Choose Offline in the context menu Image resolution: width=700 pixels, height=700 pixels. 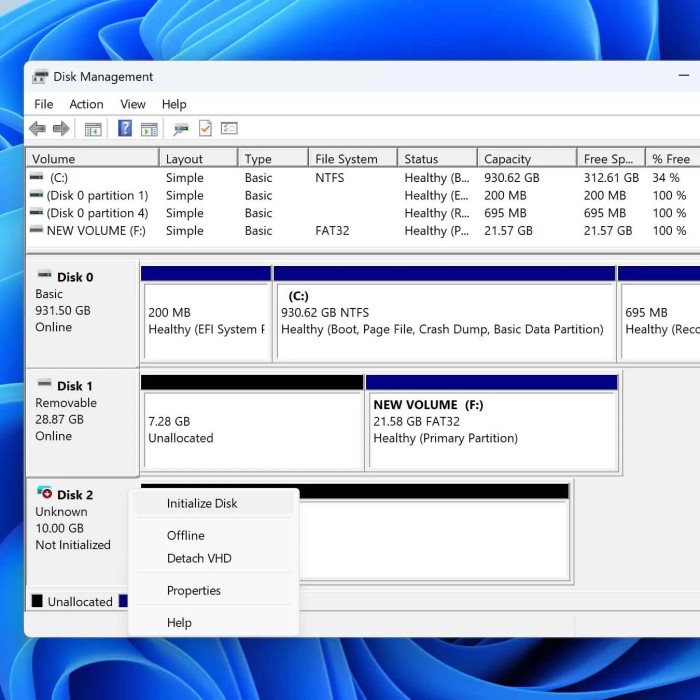coord(213,535)
